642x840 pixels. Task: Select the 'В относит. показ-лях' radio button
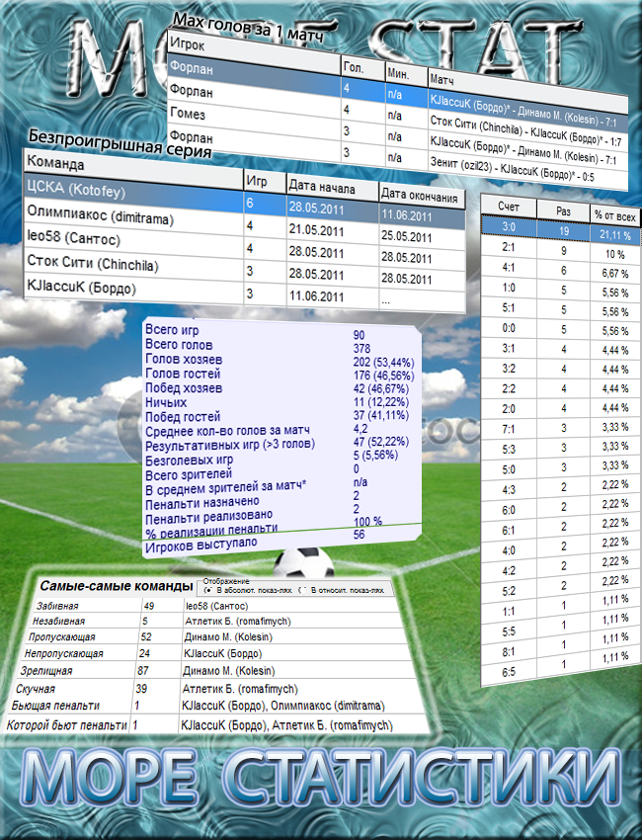tap(302, 590)
